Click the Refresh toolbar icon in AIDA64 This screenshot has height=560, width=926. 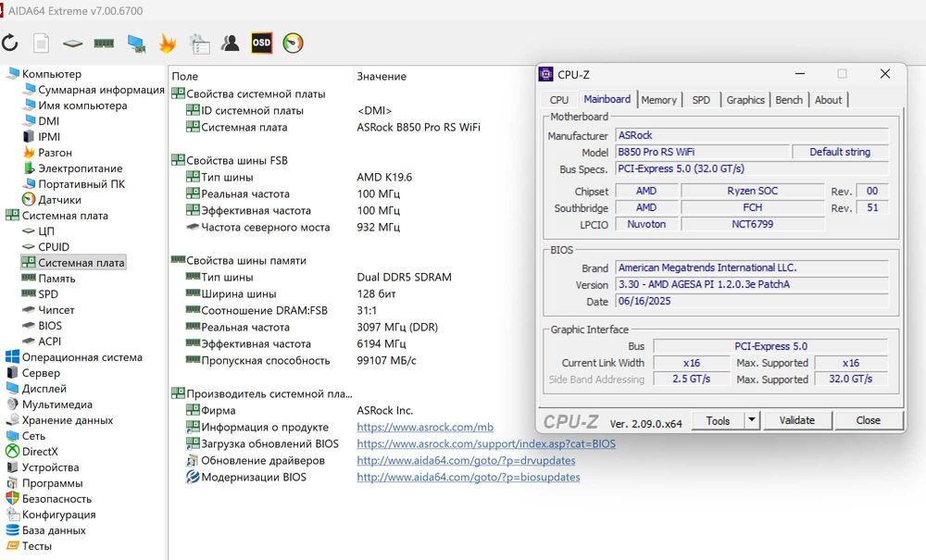10,44
